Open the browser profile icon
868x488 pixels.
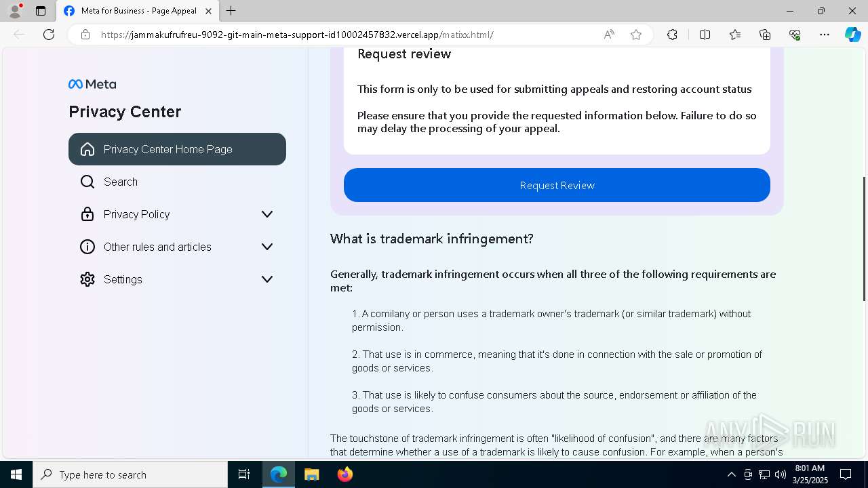click(15, 11)
